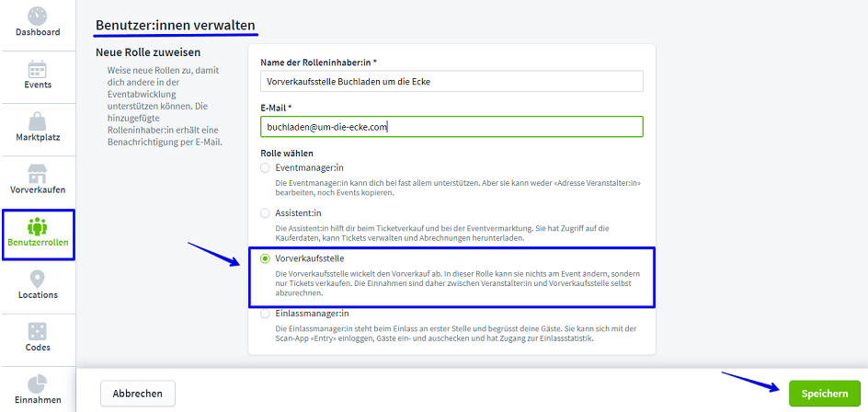Screen dimensions: 868x412
Task: Click the Abbrechen button
Action: click(137, 394)
